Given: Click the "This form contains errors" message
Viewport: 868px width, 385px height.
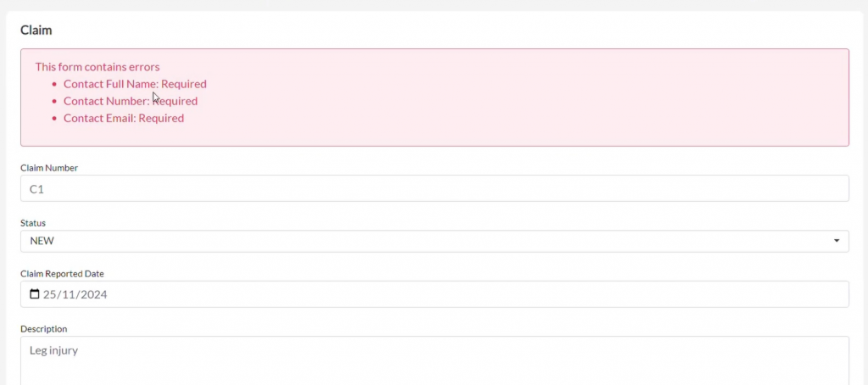Looking at the screenshot, I should [x=97, y=66].
